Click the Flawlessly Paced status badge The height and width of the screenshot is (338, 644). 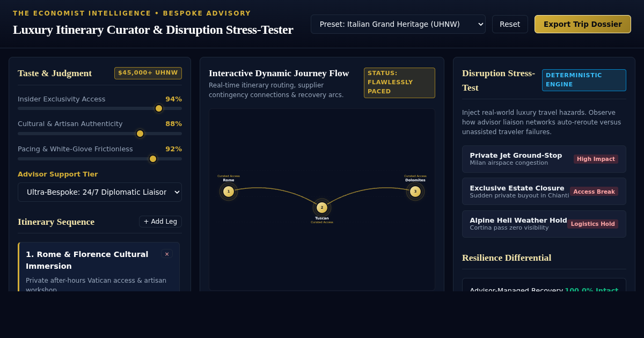399,83
